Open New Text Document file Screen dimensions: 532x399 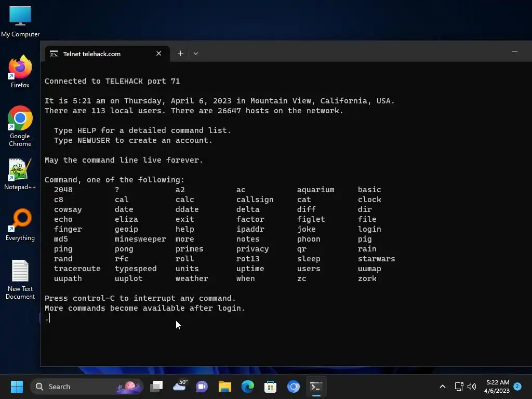[x=20, y=280]
